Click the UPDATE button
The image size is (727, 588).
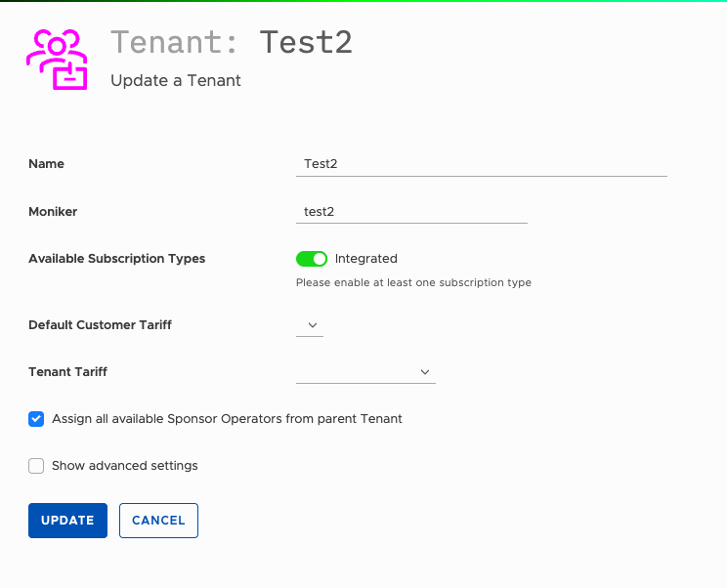[x=67, y=521]
